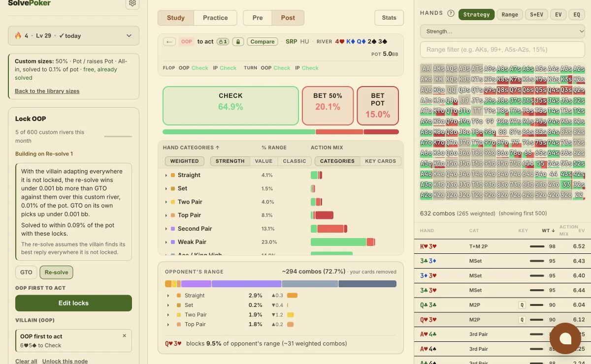591x364 pixels.
Task: Switch action mix to CATEGORIES
Action: click(x=337, y=161)
